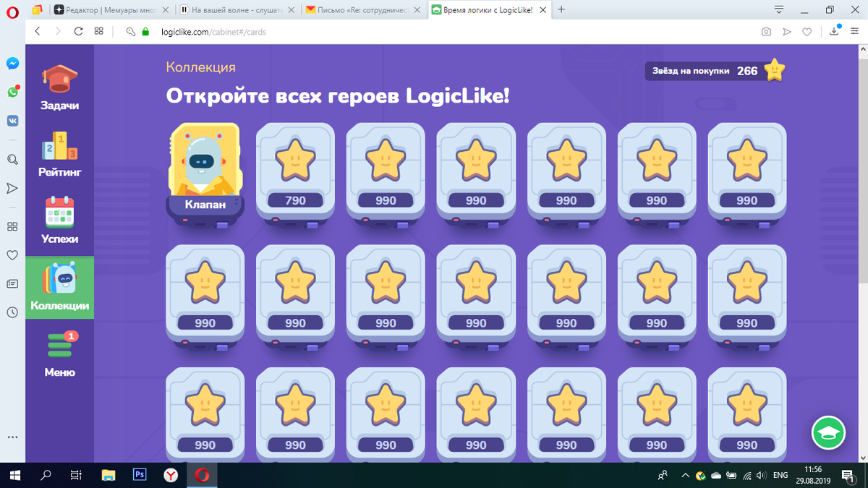Screen dimensions: 868x488
Task: Launch Yandex Browser from taskbar
Action: [171, 475]
